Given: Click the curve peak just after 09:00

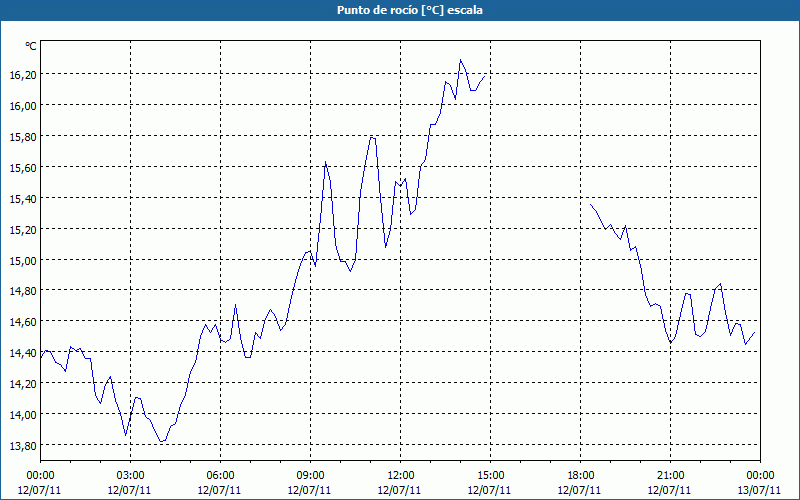Looking at the screenshot, I should click(325, 162).
